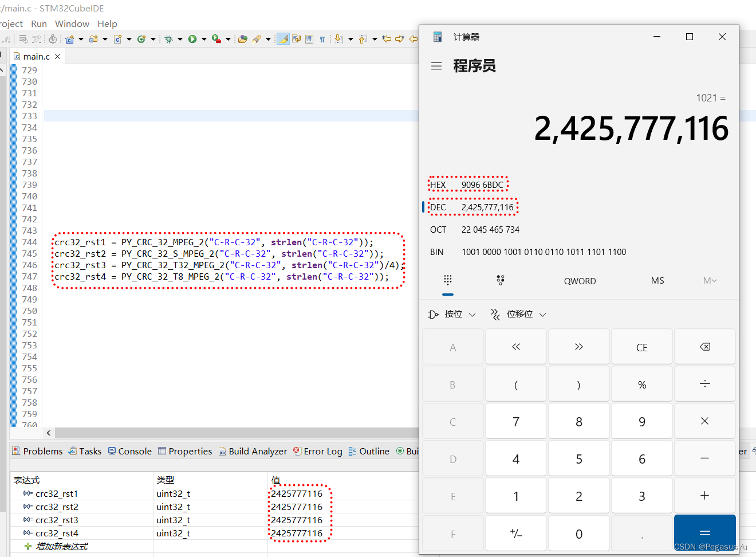This screenshot has height=557, width=756.
Task: Toggle Show Whitespace Characters pilcrow icon
Action: [x=322, y=39]
